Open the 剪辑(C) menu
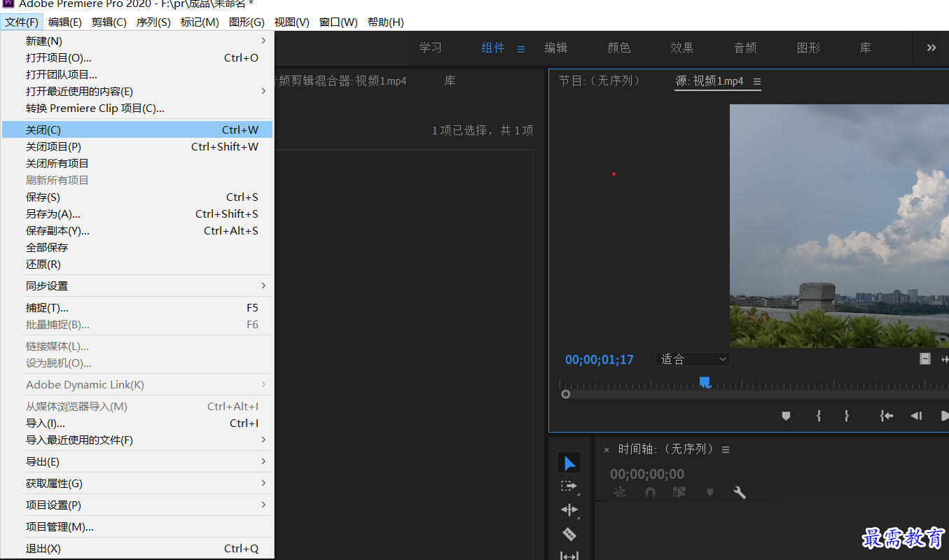The width and height of the screenshot is (949, 560). click(x=109, y=22)
